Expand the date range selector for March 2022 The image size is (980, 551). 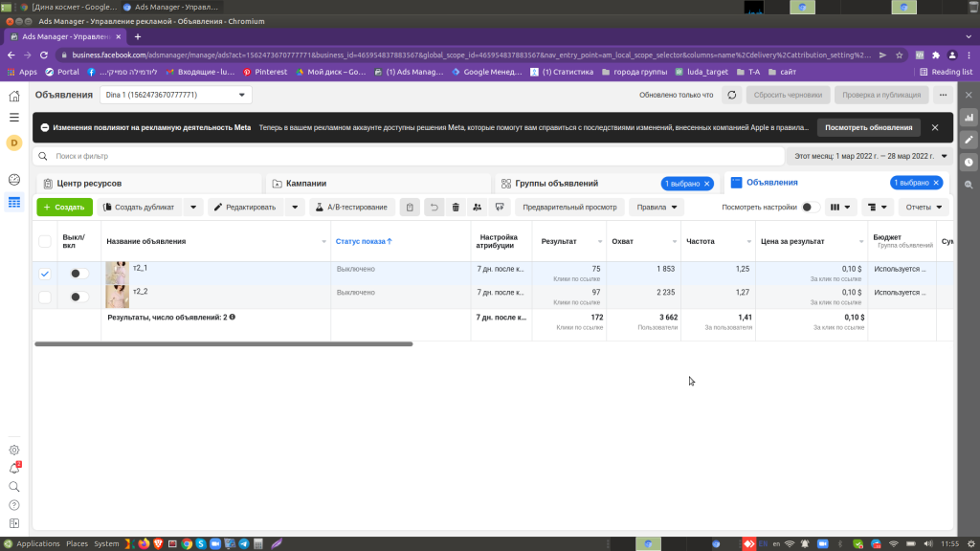tap(870, 156)
